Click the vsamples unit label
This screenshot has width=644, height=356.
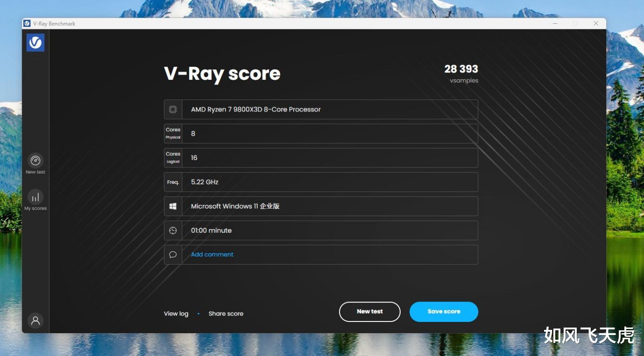(x=464, y=81)
